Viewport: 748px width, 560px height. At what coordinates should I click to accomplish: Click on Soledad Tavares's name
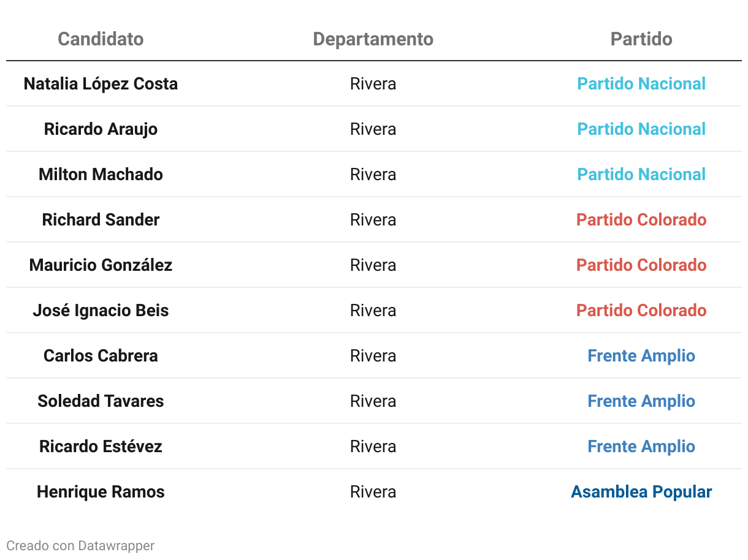(101, 401)
